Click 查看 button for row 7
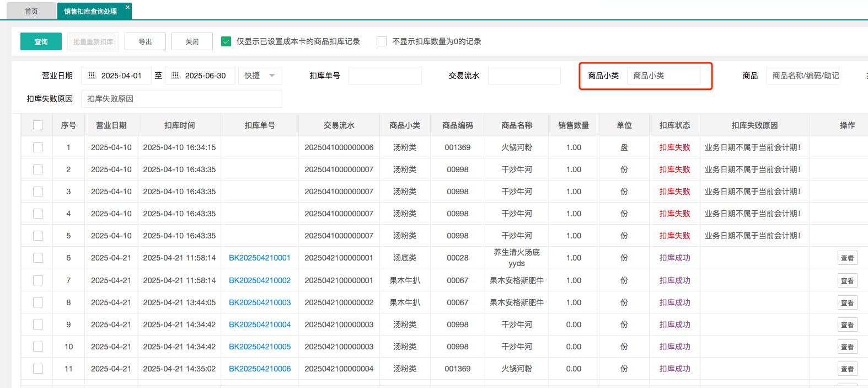Viewport: 868px width, 388px height. (847, 280)
